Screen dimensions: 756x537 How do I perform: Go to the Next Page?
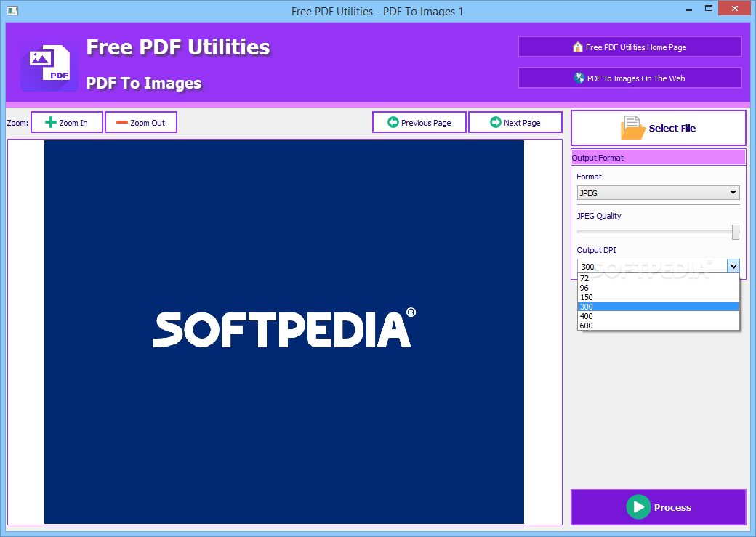coord(515,122)
